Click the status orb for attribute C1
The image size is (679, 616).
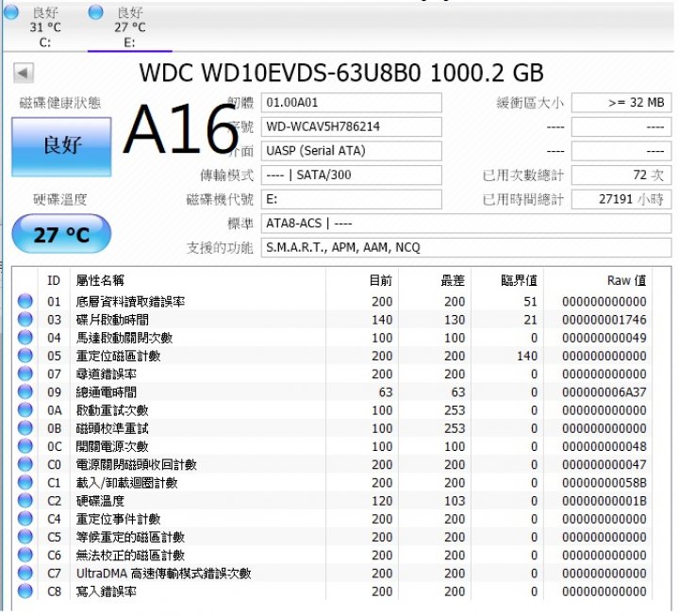pyautogui.click(x=25, y=482)
